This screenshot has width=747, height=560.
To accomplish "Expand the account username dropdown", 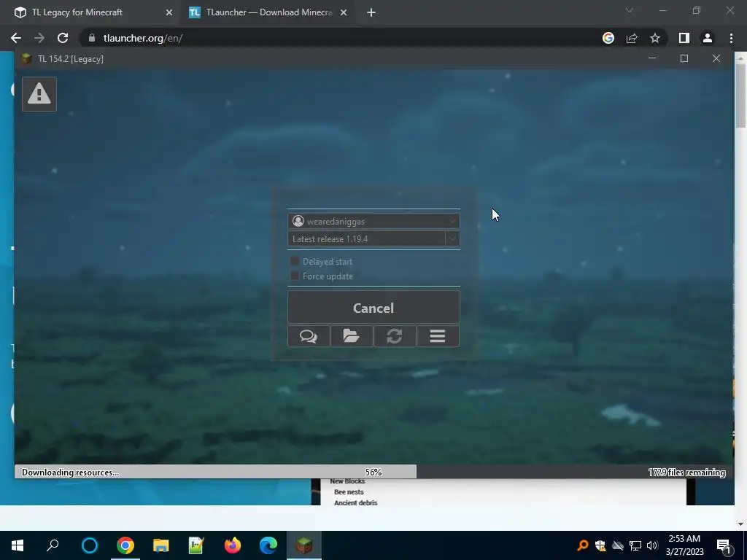I will click(452, 221).
